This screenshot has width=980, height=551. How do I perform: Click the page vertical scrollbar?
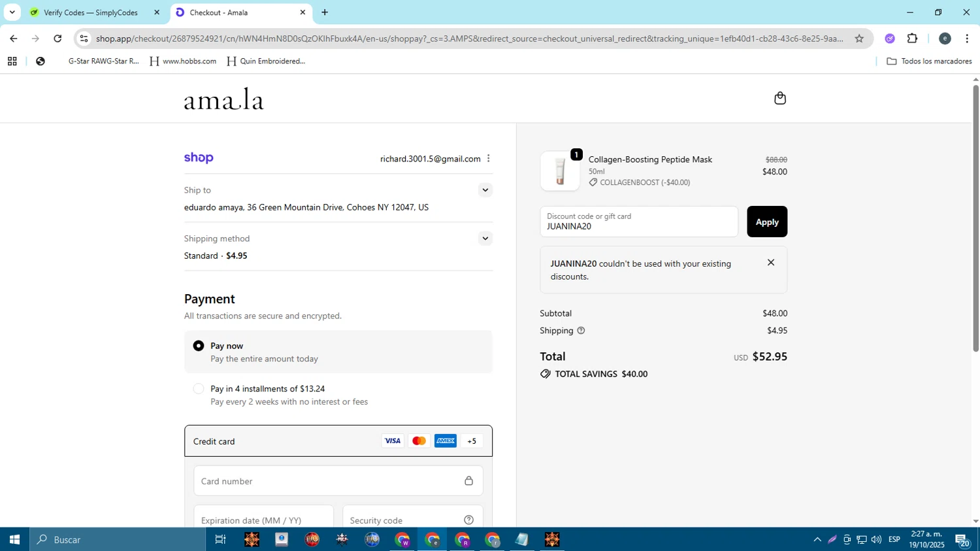(x=975, y=218)
